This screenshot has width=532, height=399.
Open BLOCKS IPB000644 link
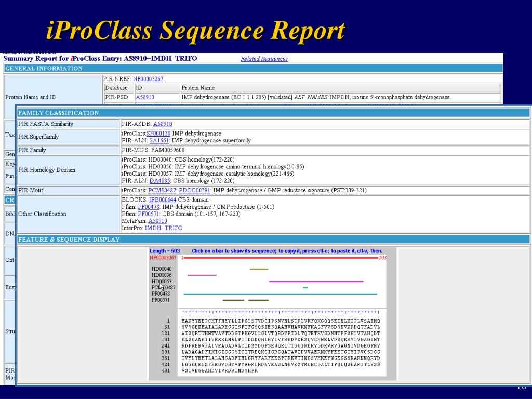point(163,200)
